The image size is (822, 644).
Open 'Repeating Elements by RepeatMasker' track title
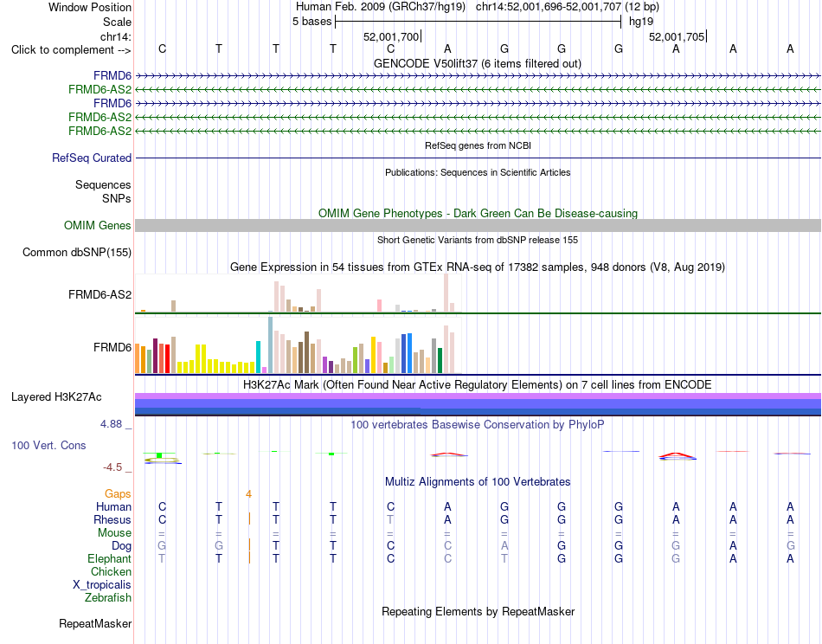(478, 611)
